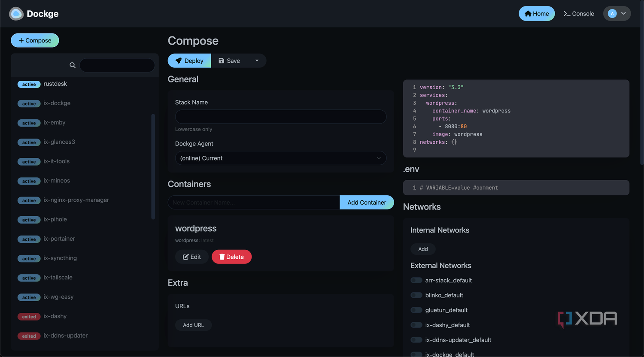
Task: Focus the stack search field
Action: 117,65
